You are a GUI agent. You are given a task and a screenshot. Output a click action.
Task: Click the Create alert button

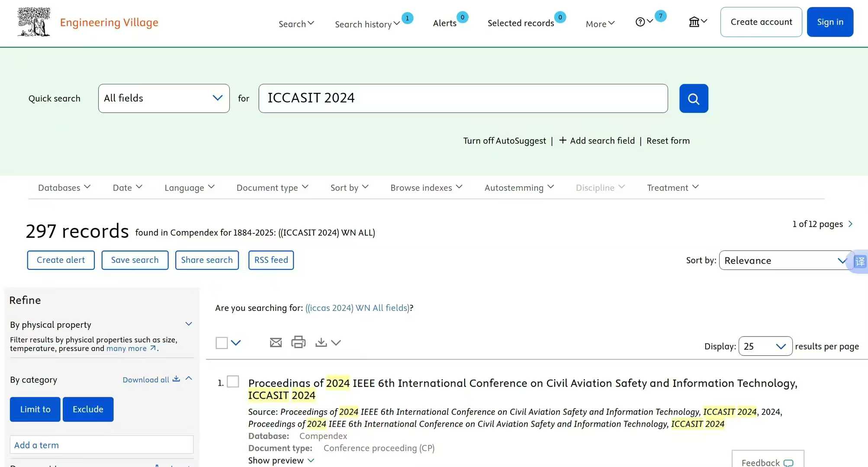[61, 260]
